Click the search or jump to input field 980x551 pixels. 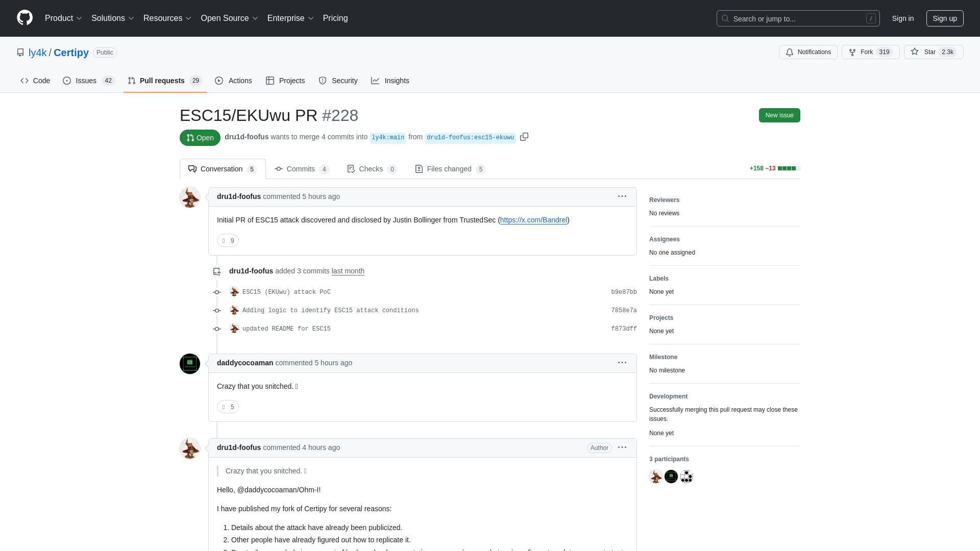pos(798,18)
